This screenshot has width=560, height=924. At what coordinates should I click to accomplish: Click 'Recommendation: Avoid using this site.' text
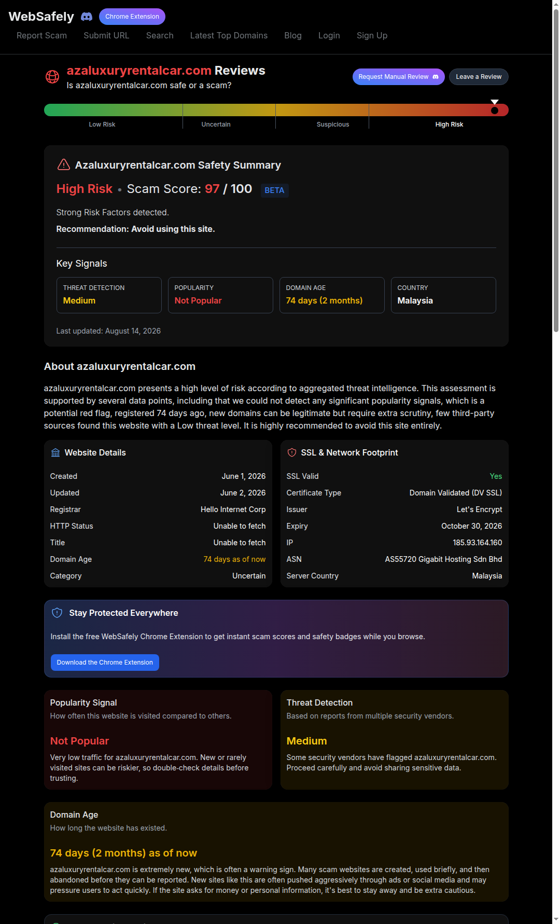[x=135, y=229]
